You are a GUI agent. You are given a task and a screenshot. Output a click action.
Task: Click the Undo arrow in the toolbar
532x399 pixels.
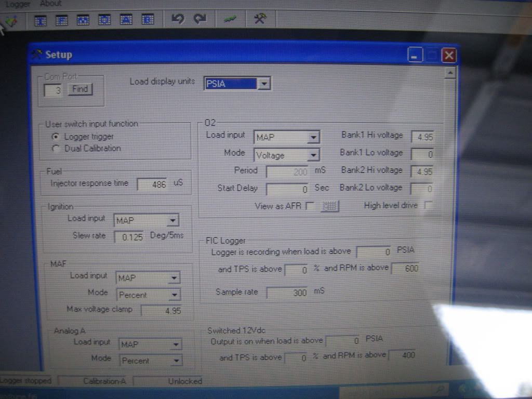coord(178,18)
